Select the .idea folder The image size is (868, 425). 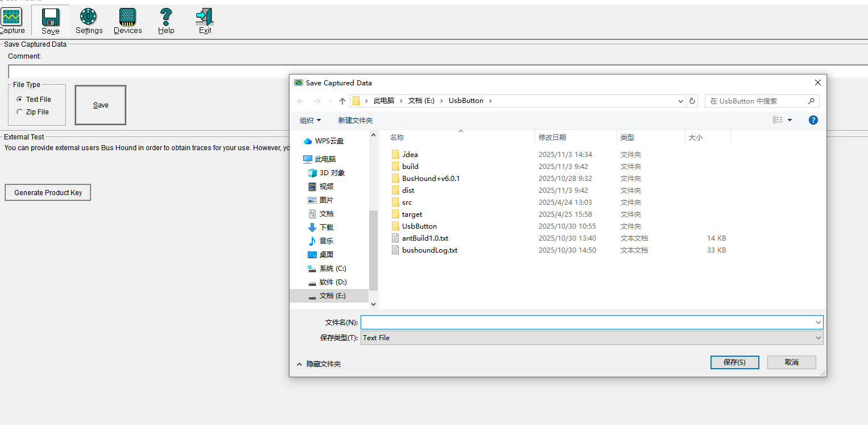click(x=410, y=155)
